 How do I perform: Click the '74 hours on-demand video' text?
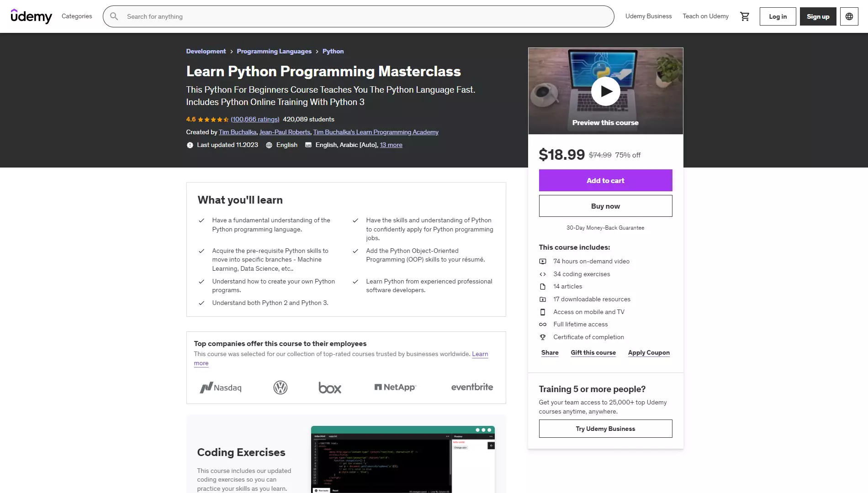coord(591,262)
